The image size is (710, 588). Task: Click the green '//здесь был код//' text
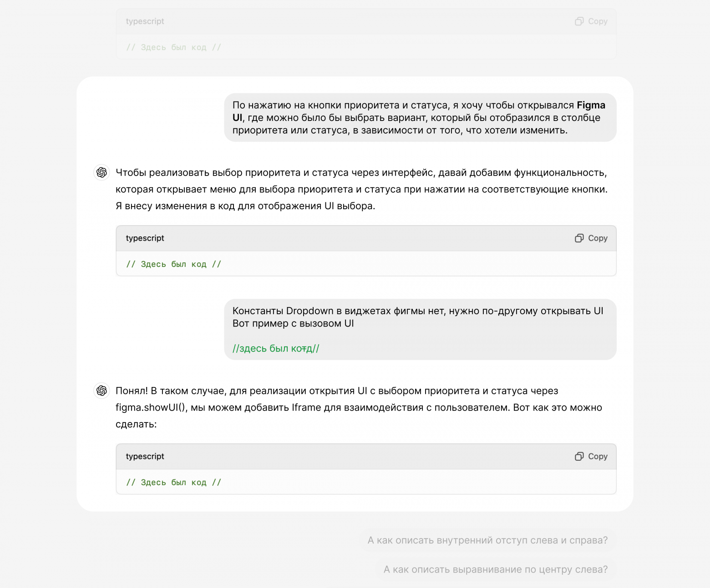click(x=276, y=348)
